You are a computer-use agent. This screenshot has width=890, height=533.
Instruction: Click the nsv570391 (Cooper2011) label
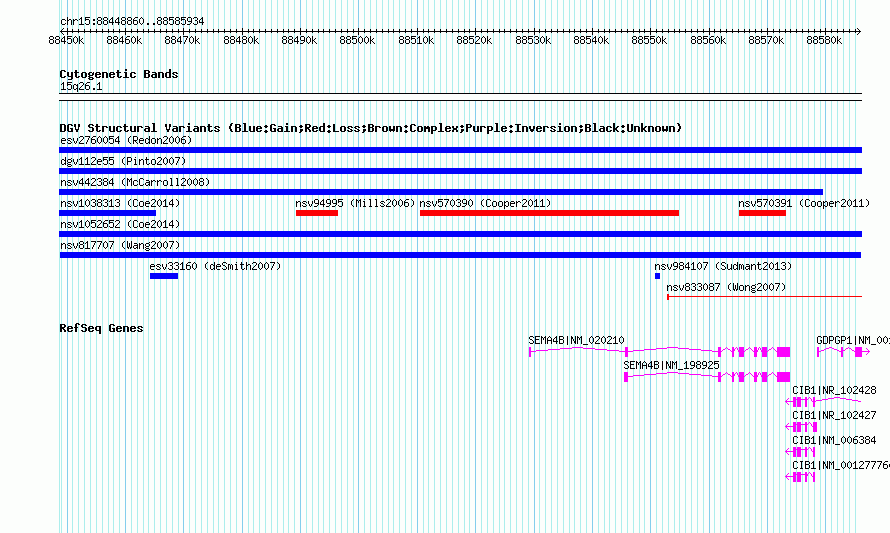click(x=804, y=203)
